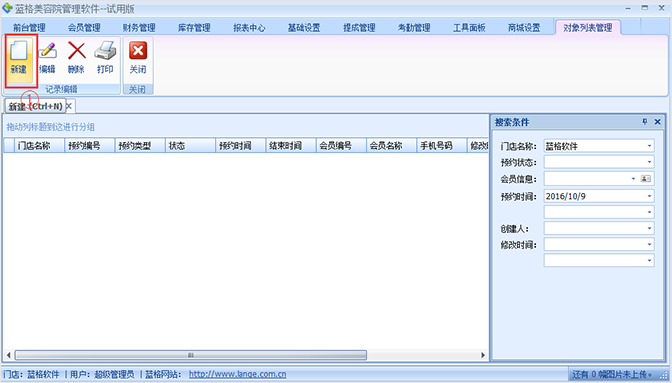Screen dimensions: 672x383
Task: Open the 基础设置 tab
Action: tap(304, 28)
